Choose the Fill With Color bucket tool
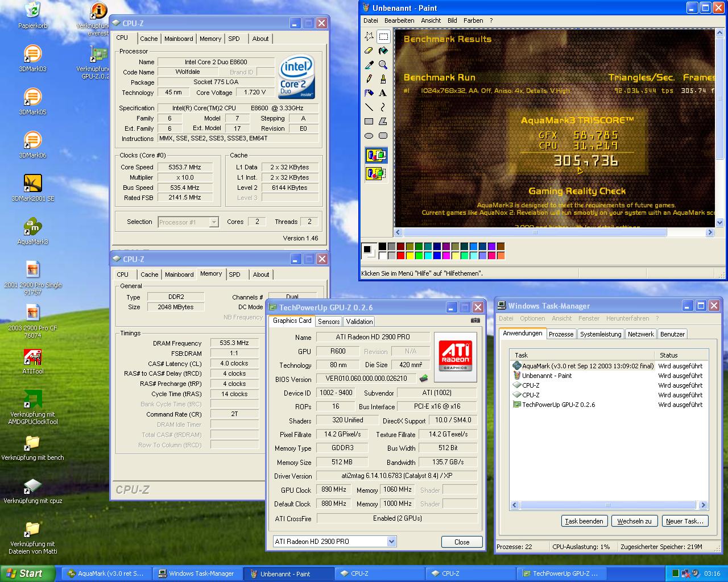Viewport: 728px width, 582px height. click(383, 51)
